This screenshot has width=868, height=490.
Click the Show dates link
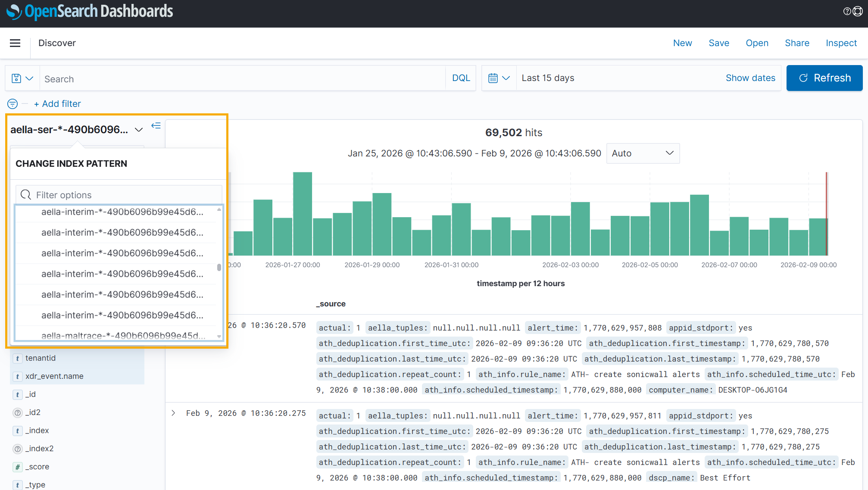click(x=750, y=78)
